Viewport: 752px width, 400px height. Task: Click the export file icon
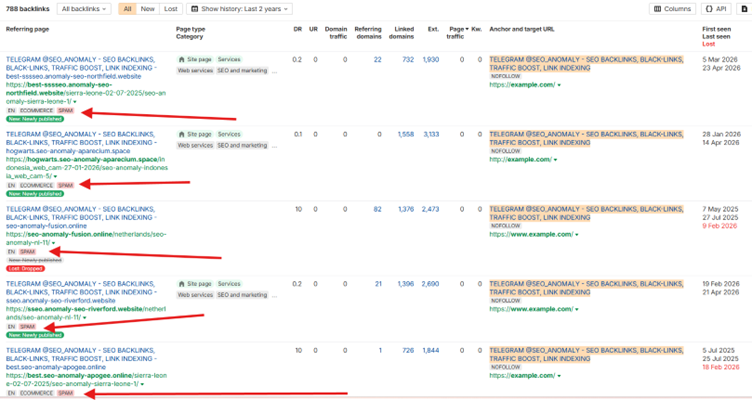(744, 9)
